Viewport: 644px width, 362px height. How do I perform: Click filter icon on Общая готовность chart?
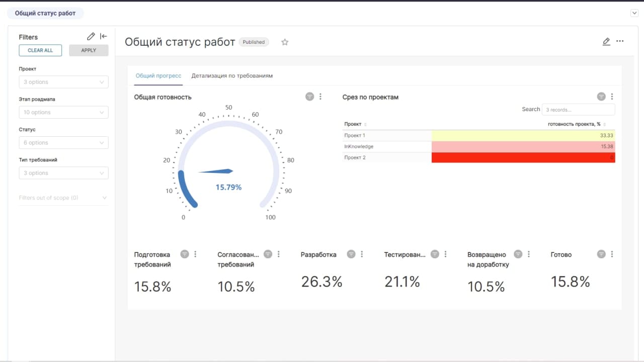click(x=309, y=97)
